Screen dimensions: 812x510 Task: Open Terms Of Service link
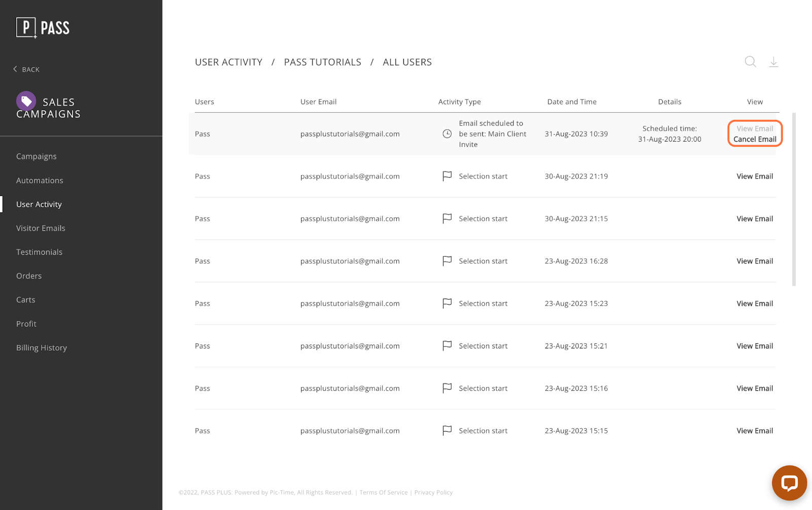pos(383,492)
